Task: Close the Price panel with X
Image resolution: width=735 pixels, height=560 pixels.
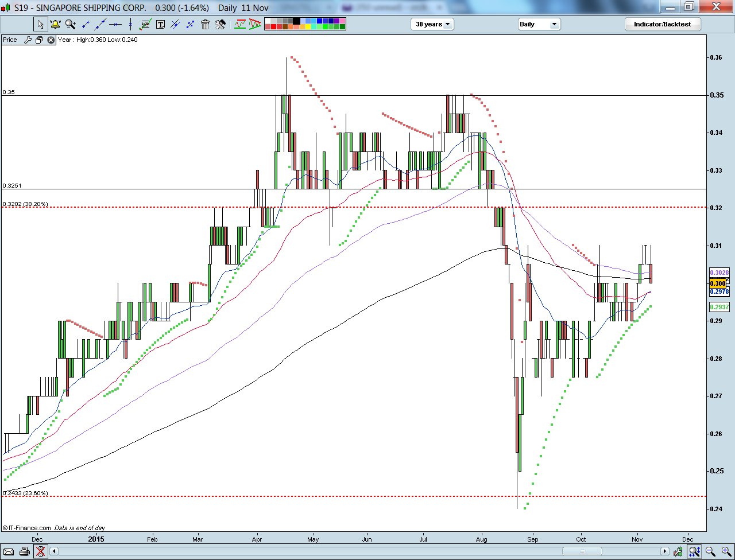Action: (51, 40)
